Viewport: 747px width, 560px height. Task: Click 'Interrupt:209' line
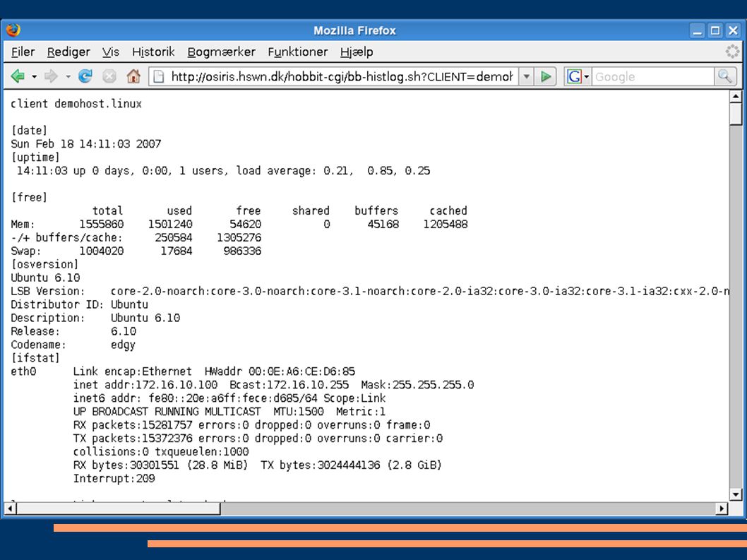(114, 479)
